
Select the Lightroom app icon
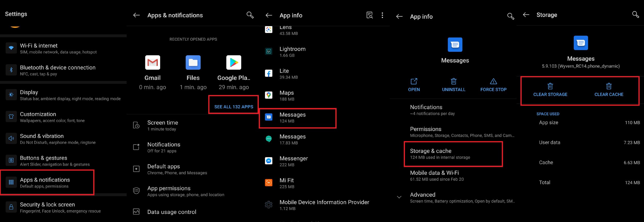click(x=269, y=51)
